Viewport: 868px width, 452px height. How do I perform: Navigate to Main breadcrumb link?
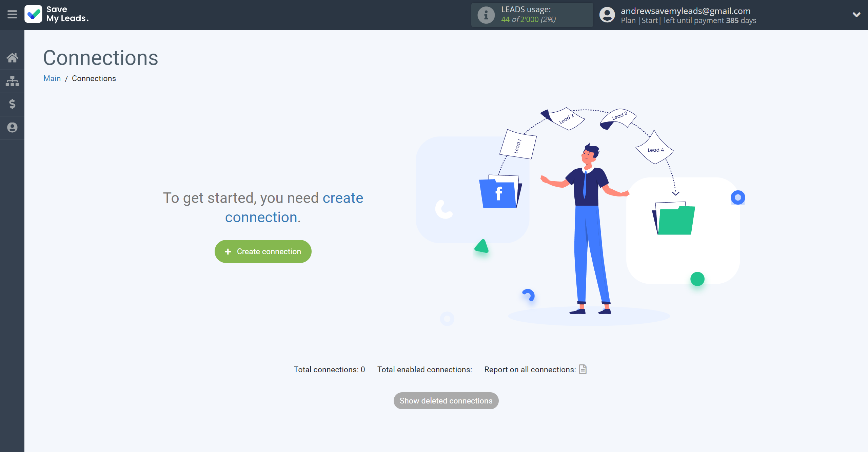[x=52, y=79]
